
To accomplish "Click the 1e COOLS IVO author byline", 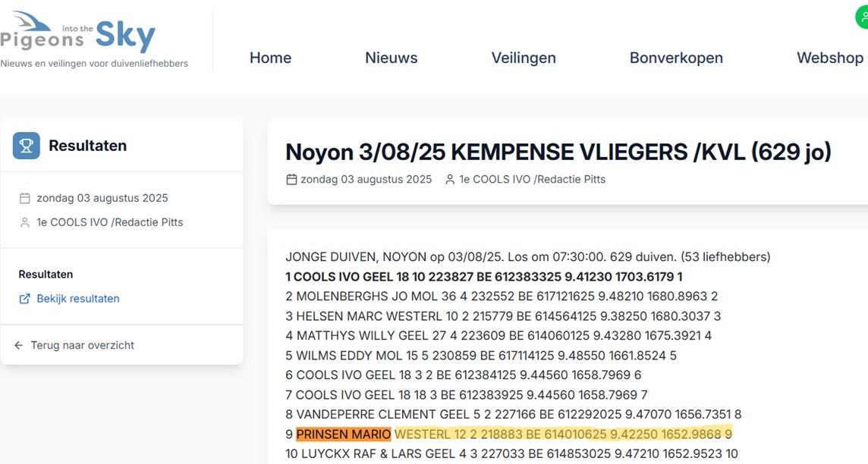I will coord(531,179).
